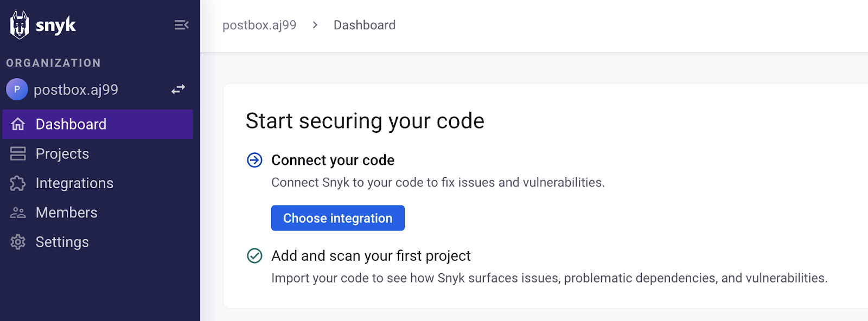Open the Members section
This screenshot has height=321, width=868.
coord(98,213)
